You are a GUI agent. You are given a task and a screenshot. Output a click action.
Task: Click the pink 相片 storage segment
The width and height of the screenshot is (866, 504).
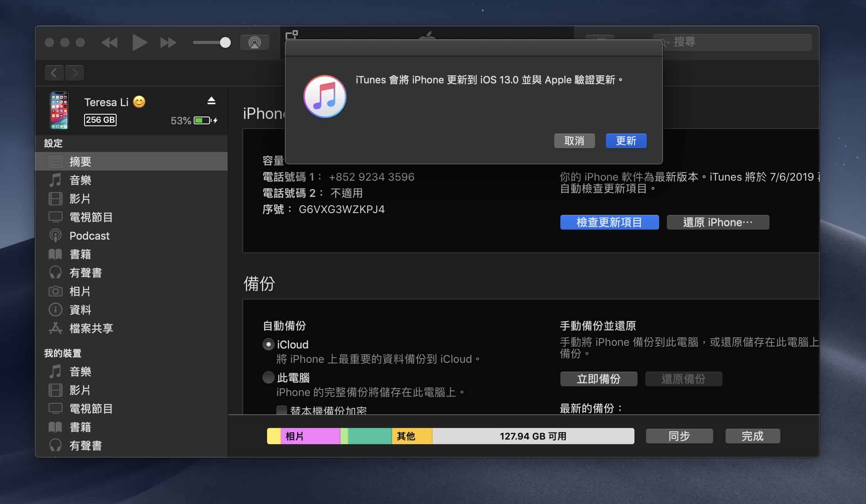(x=310, y=436)
